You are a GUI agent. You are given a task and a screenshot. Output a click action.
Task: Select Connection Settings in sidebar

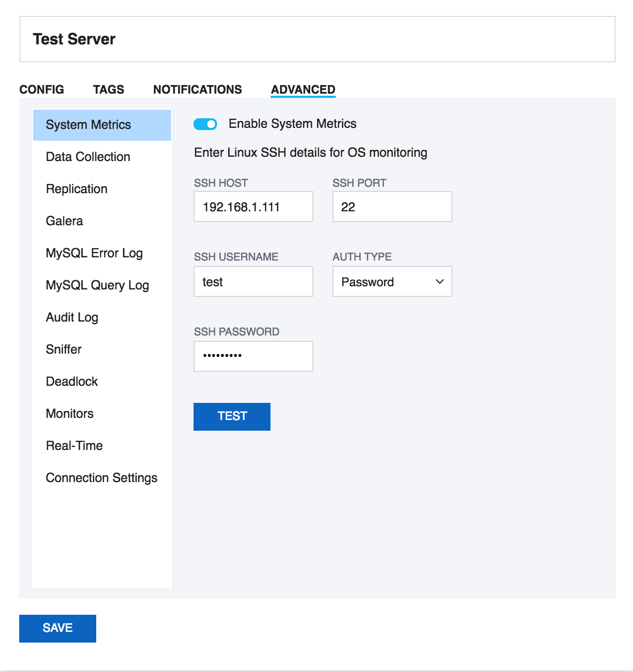102,478
